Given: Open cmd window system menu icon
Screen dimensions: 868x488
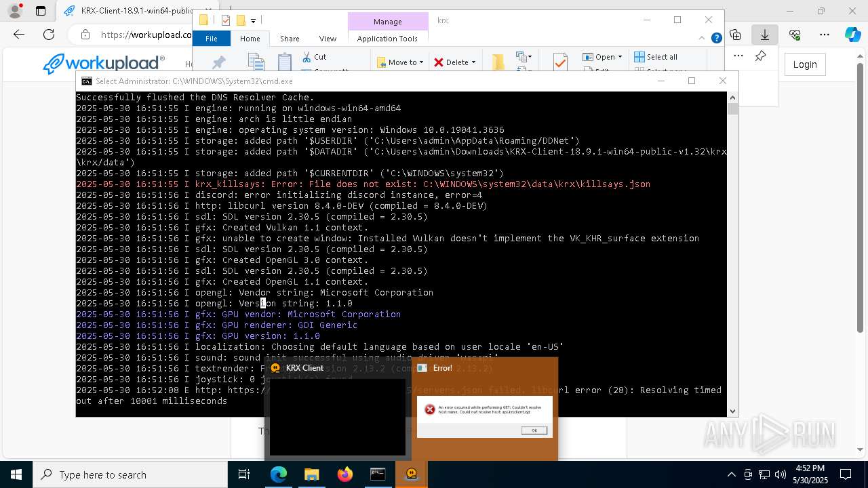Looking at the screenshot, I should (87, 81).
